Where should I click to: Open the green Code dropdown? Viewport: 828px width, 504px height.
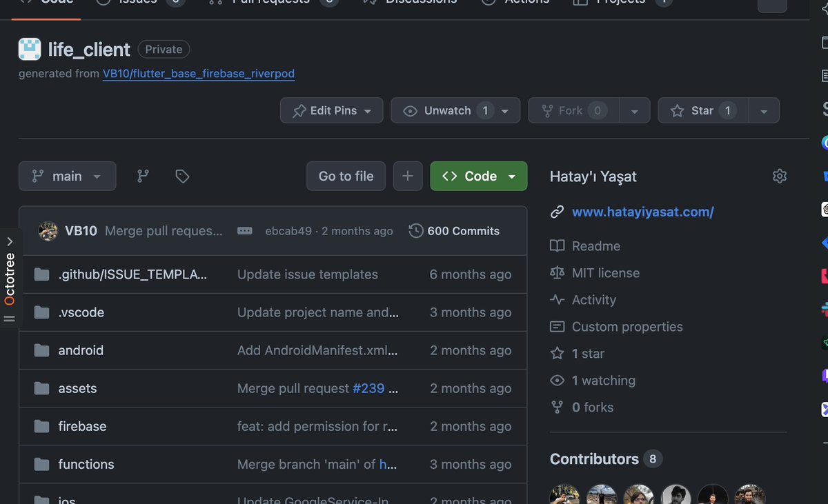point(478,176)
